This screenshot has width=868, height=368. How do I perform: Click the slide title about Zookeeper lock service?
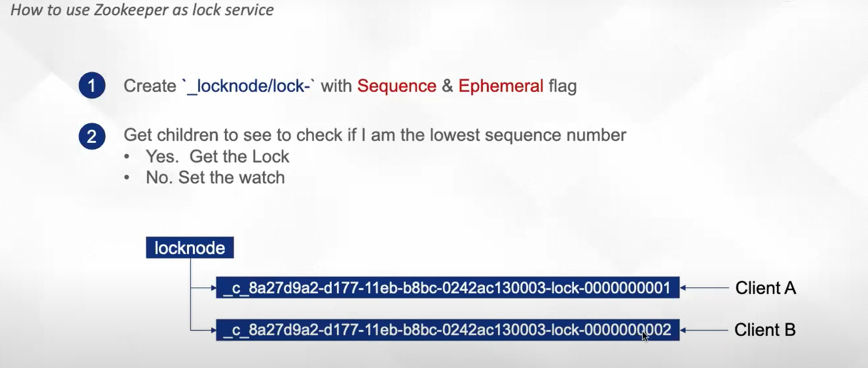tap(142, 10)
